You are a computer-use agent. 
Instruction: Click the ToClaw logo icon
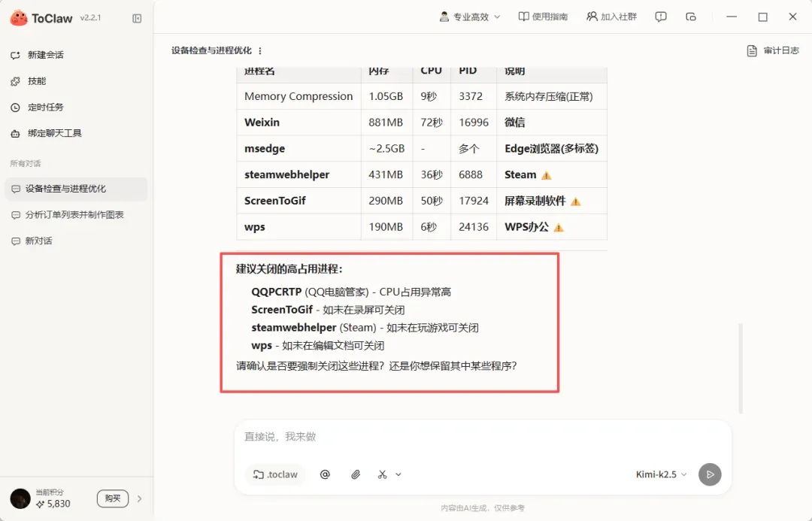(x=19, y=18)
